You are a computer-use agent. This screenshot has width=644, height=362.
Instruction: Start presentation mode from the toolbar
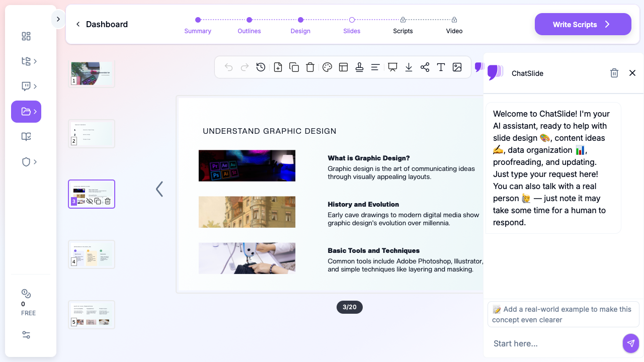point(392,67)
